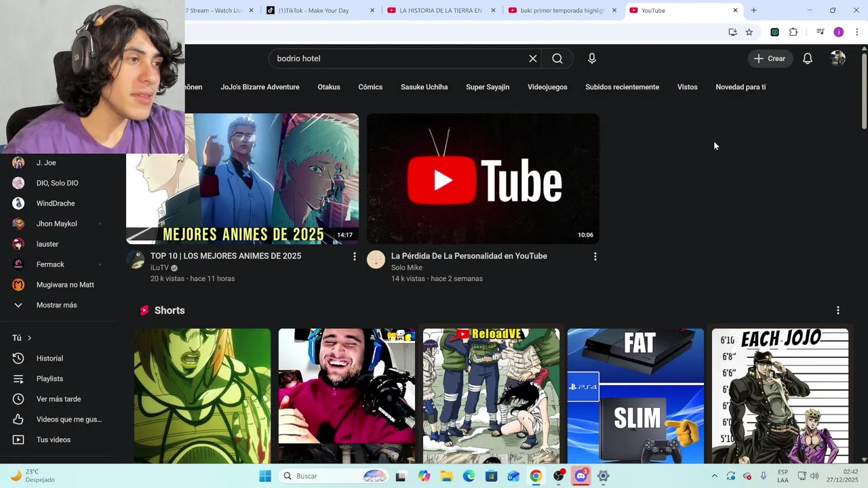Expand the Tú section chevron
The width and height of the screenshot is (868, 488).
point(29,338)
